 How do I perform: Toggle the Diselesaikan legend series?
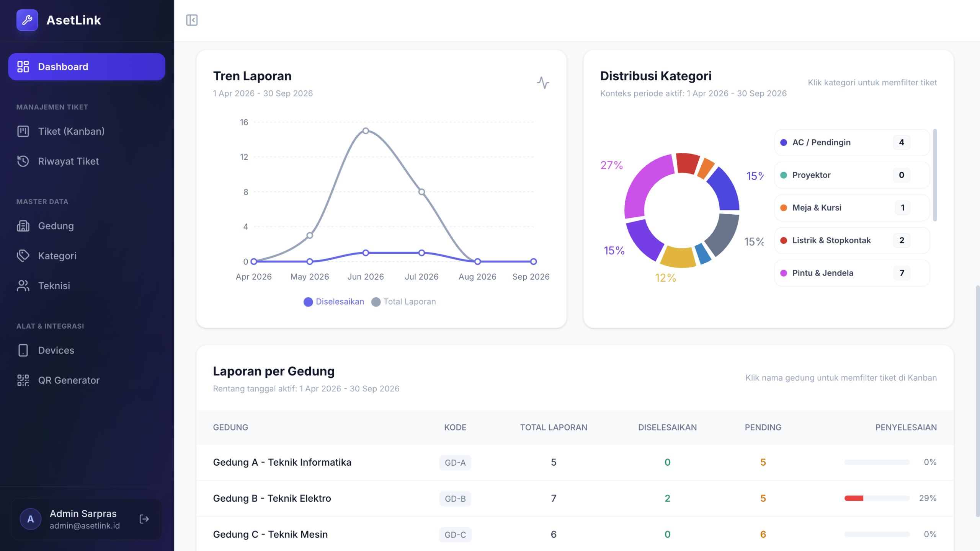pyautogui.click(x=334, y=302)
